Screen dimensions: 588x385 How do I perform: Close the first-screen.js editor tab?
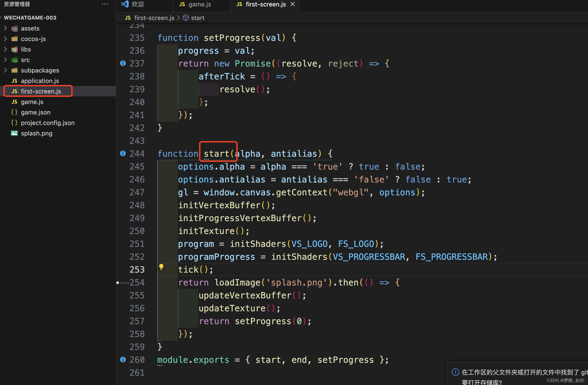tap(293, 4)
